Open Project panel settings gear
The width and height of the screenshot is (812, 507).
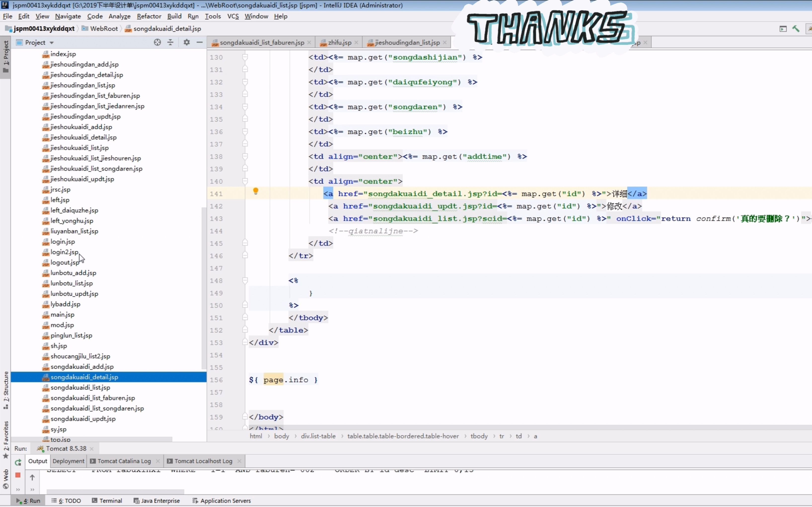[186, 42]
